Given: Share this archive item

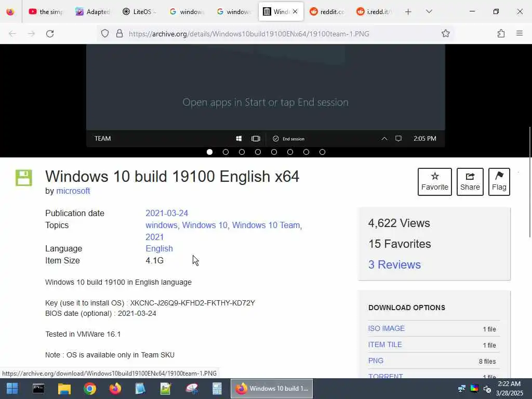Looking at the screenshot, I should click(470, 181).
